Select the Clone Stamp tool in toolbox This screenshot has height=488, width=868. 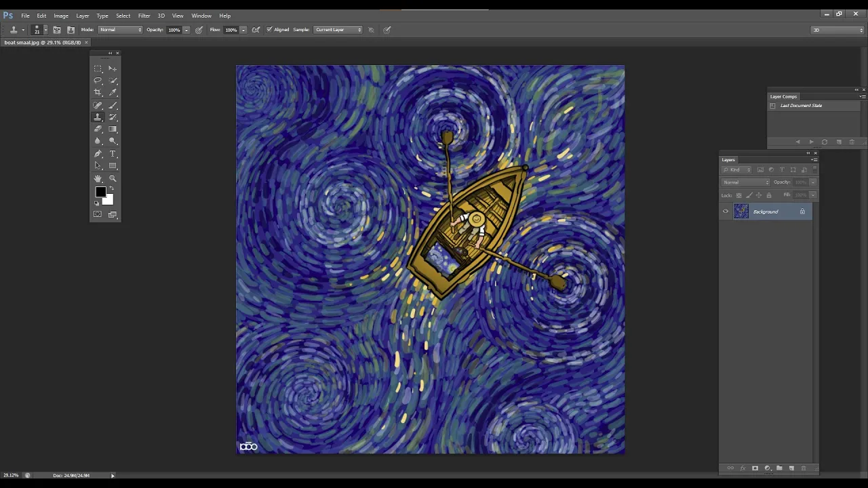click(x=98, y=117)
